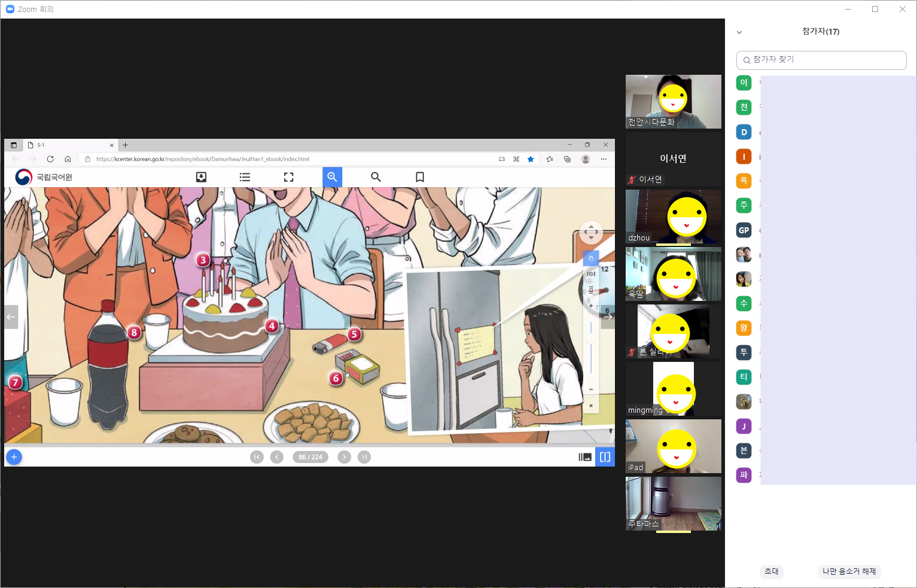The width and height of the screenshot is (917, 588).
Task: Click the favorites star icon in address bar
Action: point(531,159)
